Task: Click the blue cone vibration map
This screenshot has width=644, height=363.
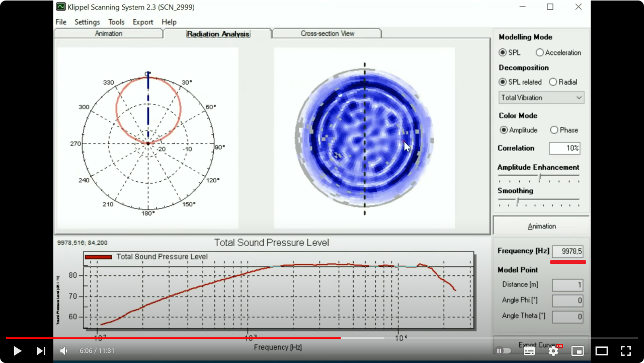Action: [364, 138]
